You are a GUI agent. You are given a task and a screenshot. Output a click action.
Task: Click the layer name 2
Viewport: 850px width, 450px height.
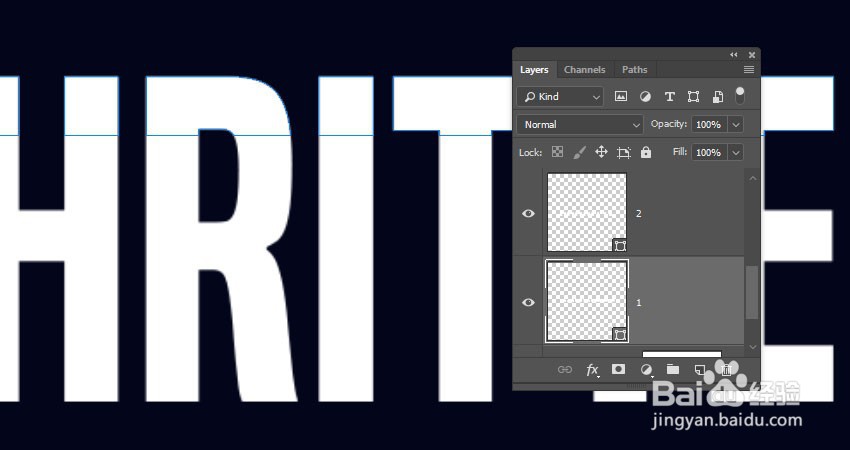639,214
